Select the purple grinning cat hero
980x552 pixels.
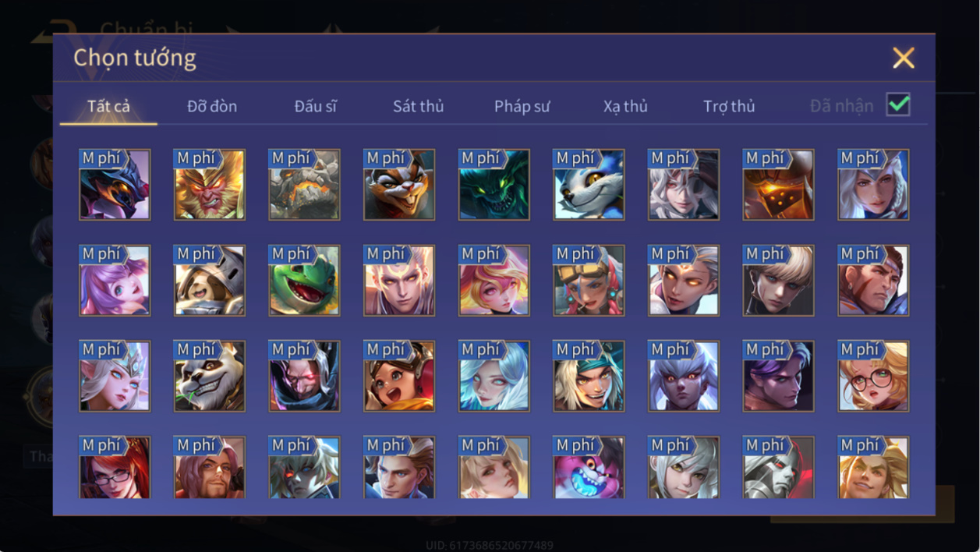[x=589, y=467]
